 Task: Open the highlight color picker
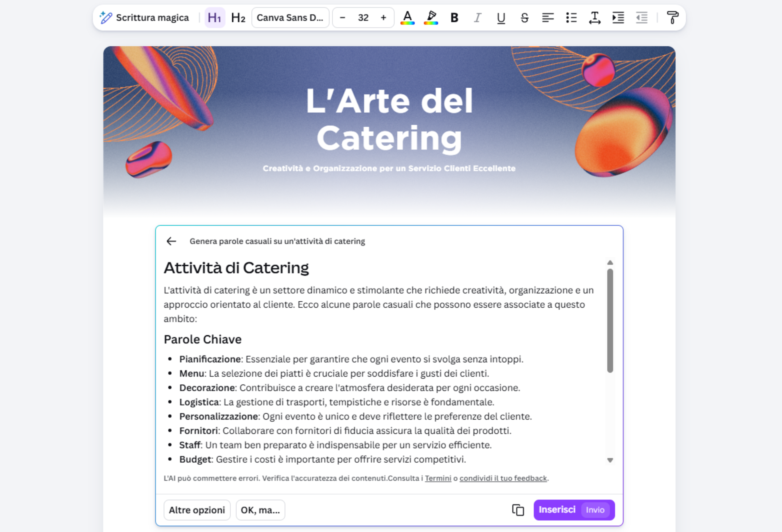tap(431, 18)
